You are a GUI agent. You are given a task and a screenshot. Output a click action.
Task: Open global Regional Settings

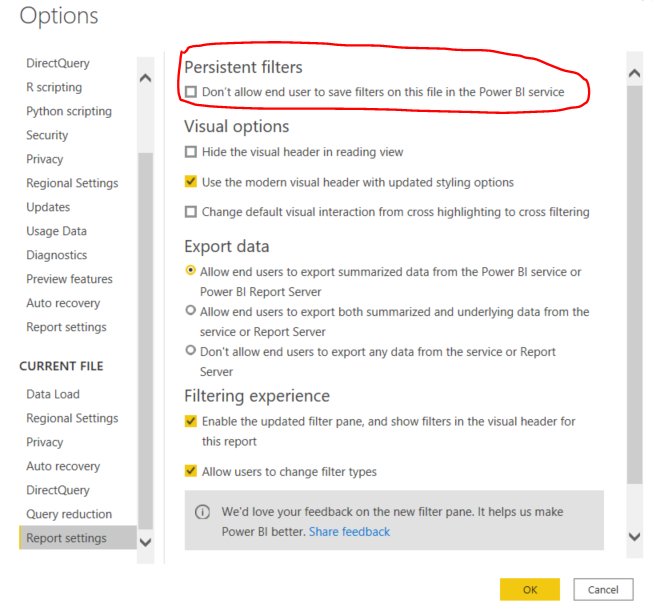pos(72,183)
